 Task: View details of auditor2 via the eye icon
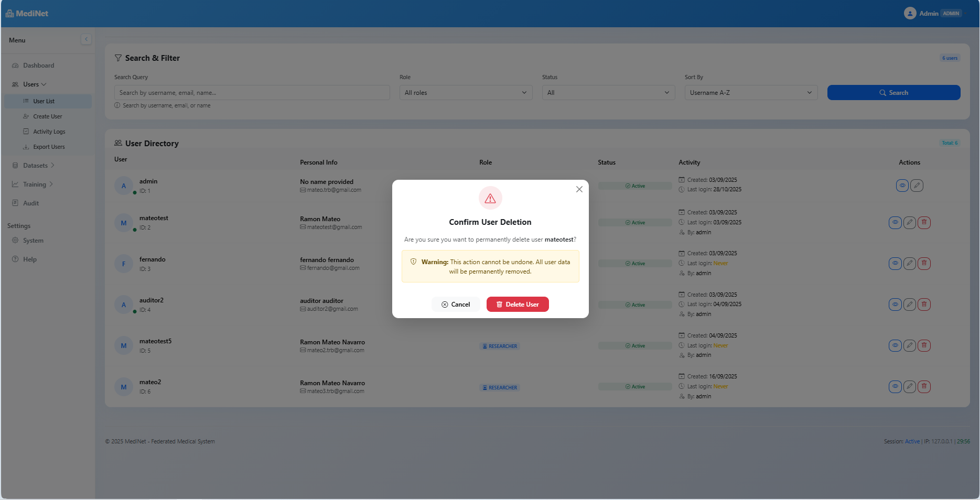[x=895, y=304]
